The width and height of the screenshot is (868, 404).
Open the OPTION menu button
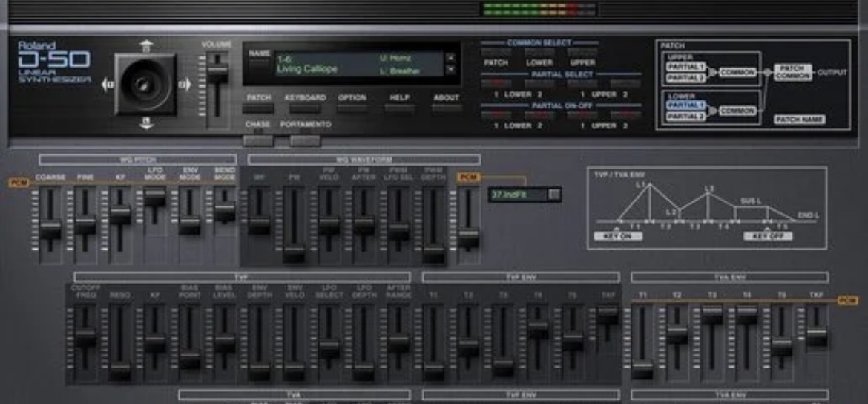(352, 108)
